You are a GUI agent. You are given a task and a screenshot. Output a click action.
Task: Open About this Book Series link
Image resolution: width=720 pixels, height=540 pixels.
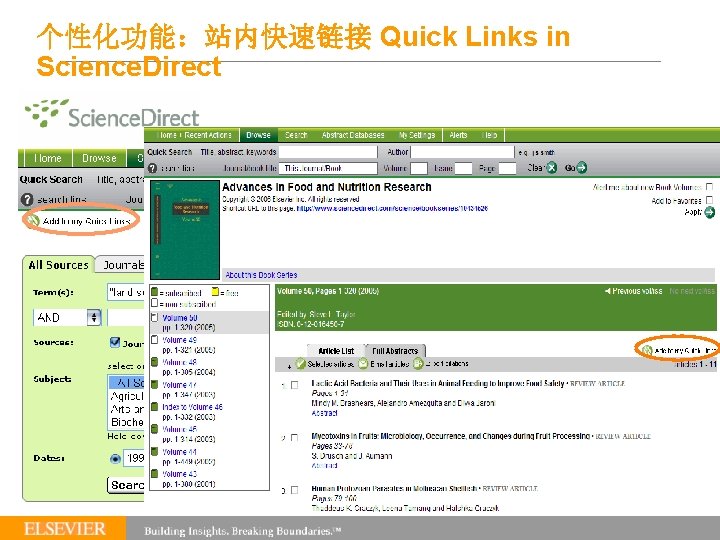tap(261, 275)
